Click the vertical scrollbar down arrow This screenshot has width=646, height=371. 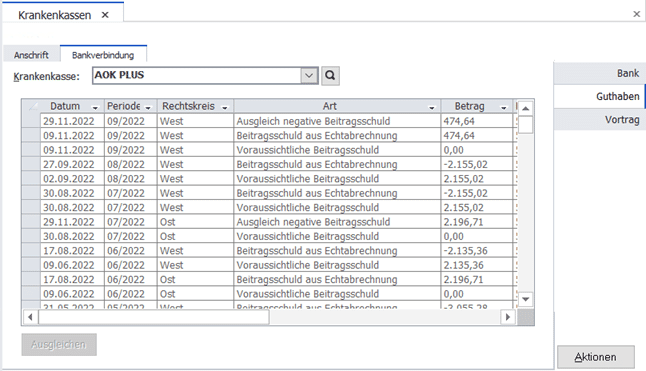[525, 299]
